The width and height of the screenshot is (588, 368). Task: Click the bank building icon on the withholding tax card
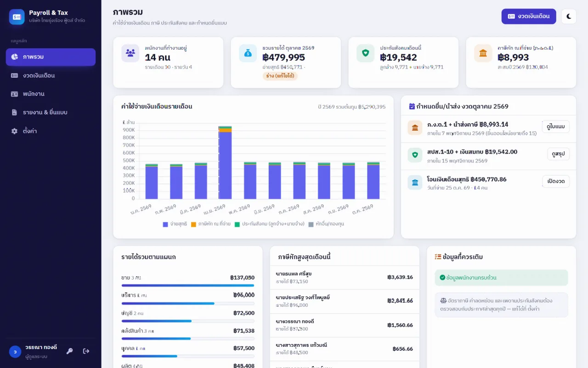point(483,53)
